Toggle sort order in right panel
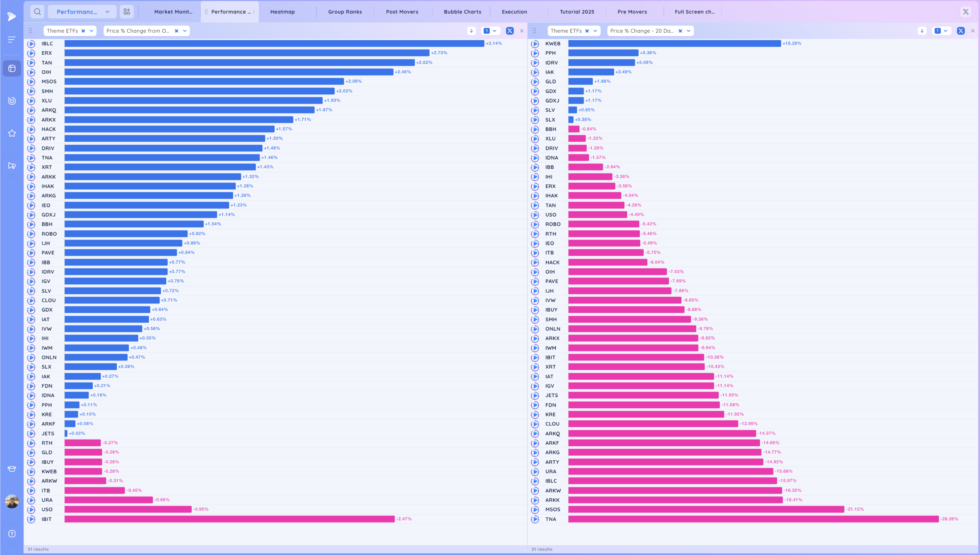Screen dimensions: 980x555 922,31
